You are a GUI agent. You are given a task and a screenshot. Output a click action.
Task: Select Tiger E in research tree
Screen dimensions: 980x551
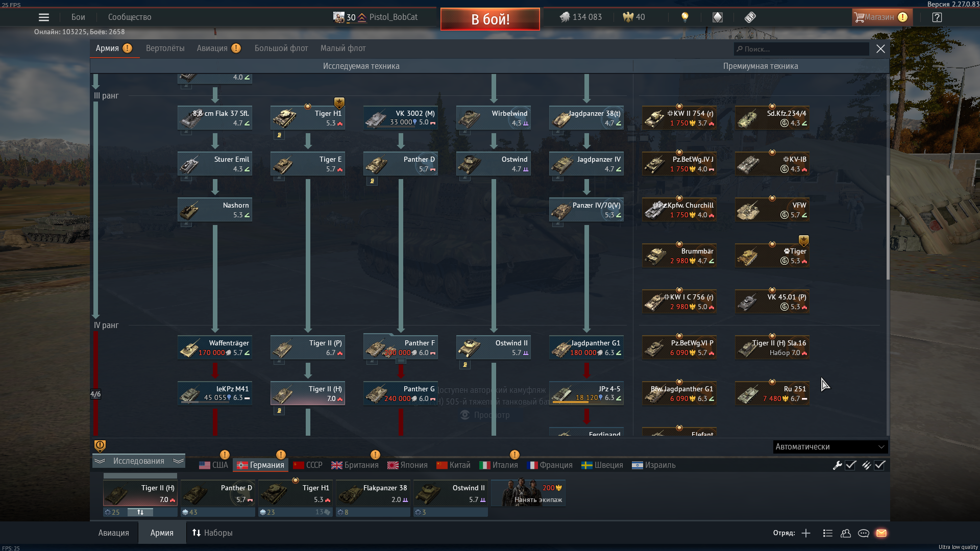pyautogui.click(x=308, y=164)
